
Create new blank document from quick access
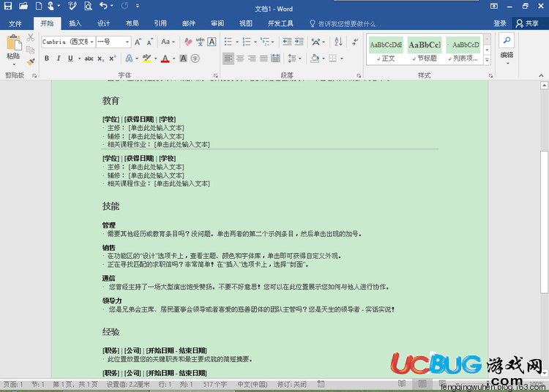click(39, 6)
